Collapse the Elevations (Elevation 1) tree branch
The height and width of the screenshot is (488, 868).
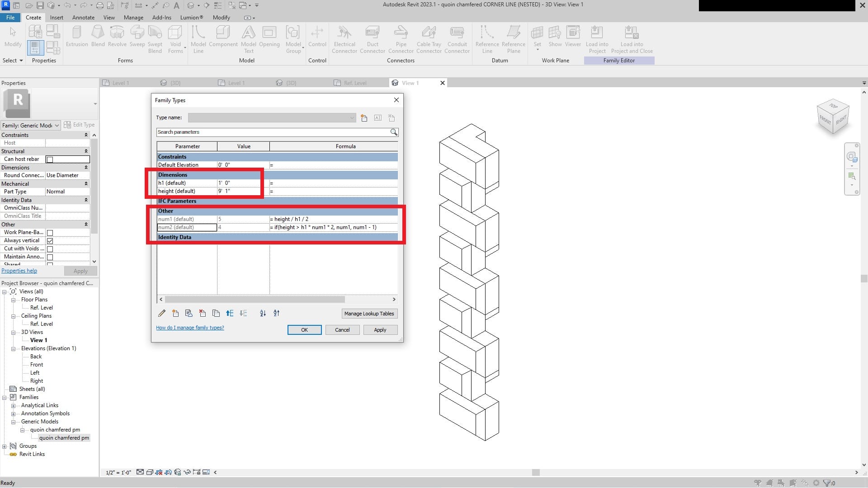point(14,348)
